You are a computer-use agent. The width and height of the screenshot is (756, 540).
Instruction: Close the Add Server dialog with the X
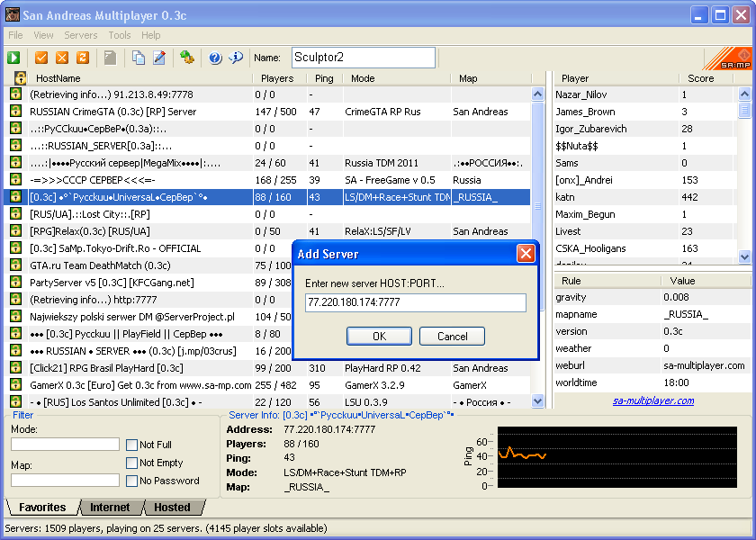pyautogui.click(x=526, y=254)
